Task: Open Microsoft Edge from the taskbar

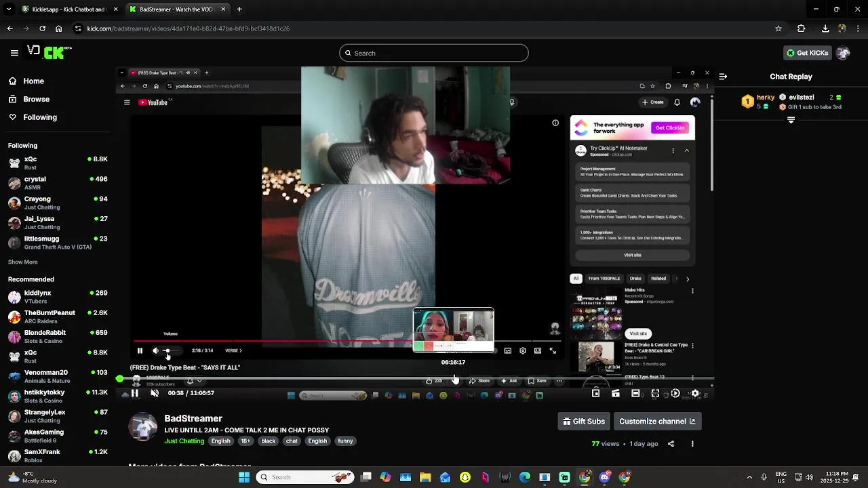Action: coord(525,477)
